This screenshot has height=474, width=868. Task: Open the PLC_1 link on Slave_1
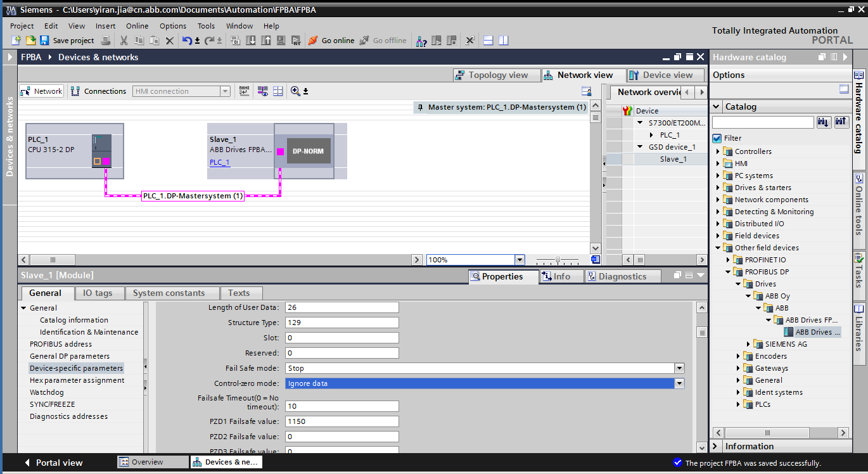(x=219, y=162)
